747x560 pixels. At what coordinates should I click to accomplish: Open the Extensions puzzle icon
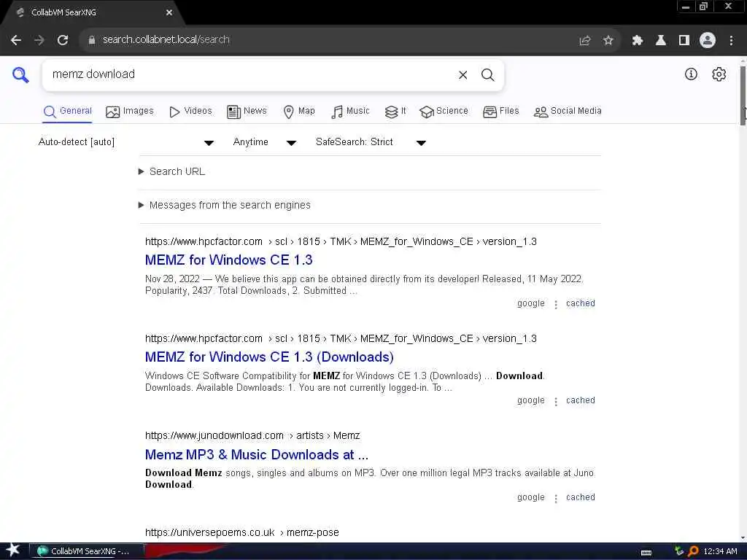pyautogui.click(x=637, y=41)
